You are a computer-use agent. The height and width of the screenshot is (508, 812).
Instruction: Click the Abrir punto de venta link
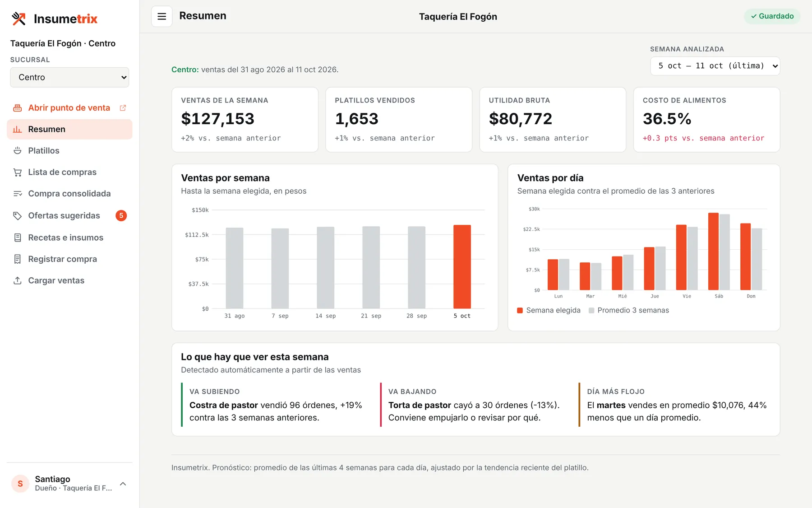click(69, 108)
